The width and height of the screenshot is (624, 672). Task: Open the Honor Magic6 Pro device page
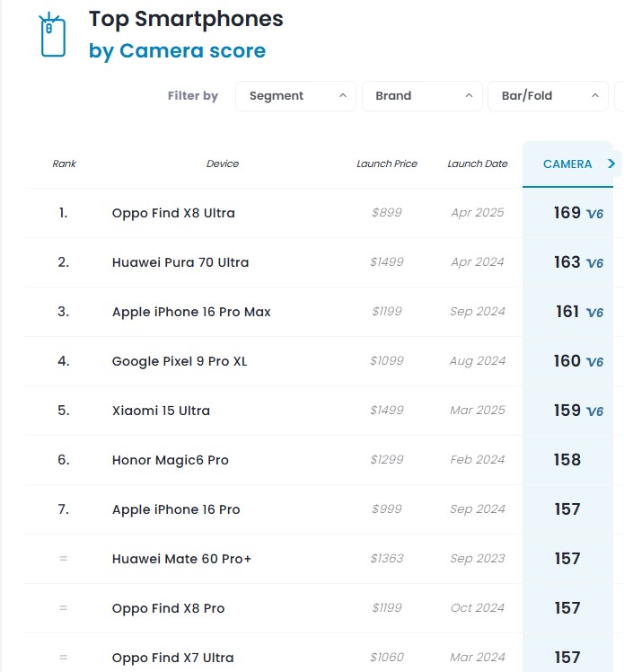point(170,460)
